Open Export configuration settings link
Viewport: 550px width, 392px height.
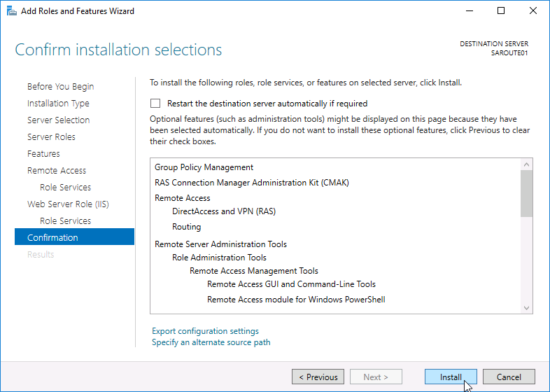(205, 331)
